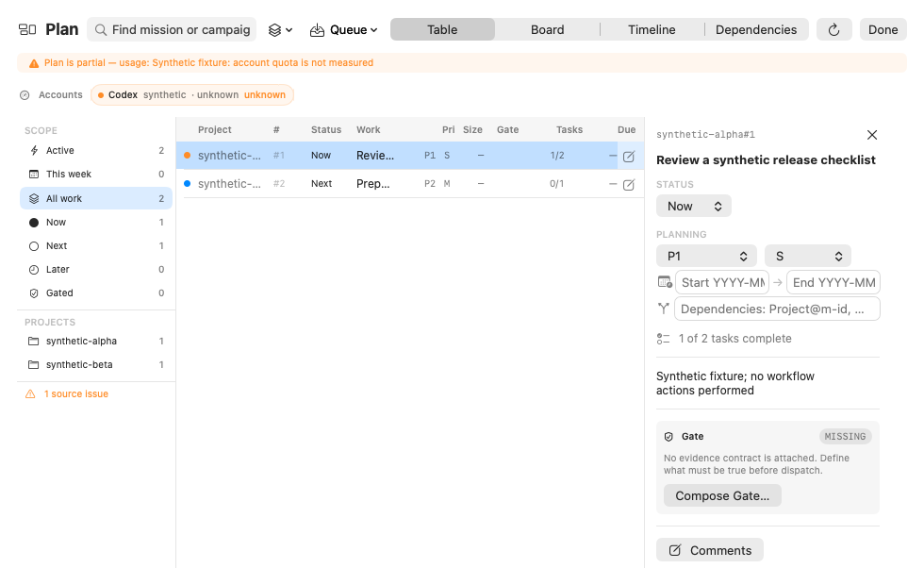The width and height of the screenshot is (924, 585).
Task: Click the End date input field
Action: point(833,282)
